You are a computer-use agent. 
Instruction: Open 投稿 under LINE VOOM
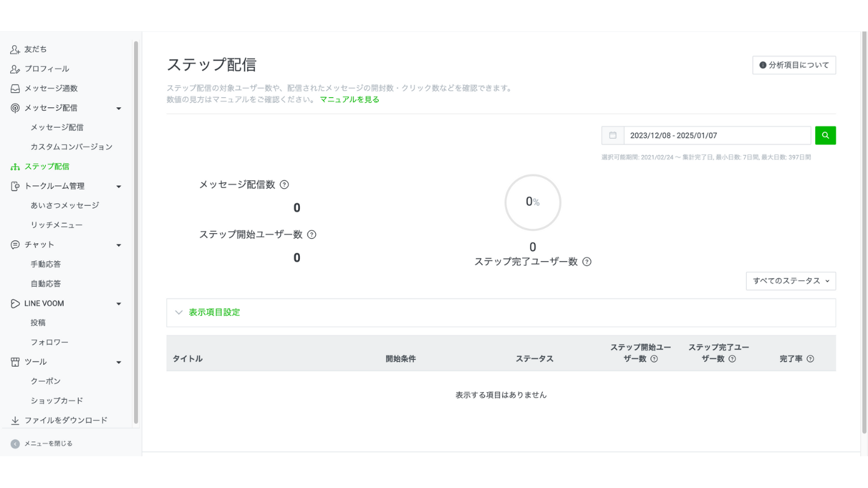point(38,323)
